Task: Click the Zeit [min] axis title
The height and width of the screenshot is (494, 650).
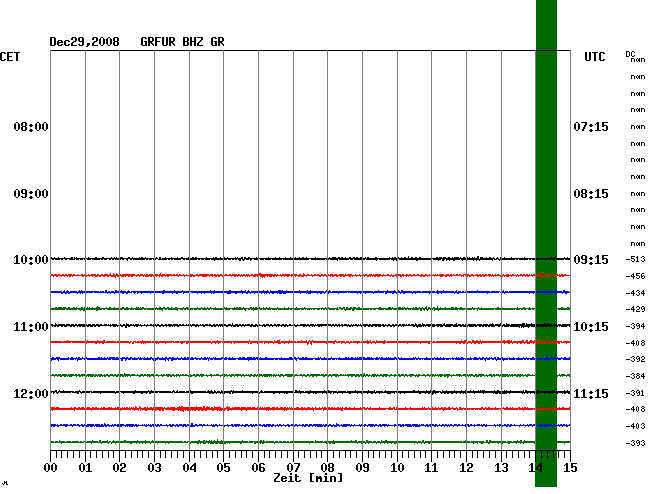Action: click(308, 478)
